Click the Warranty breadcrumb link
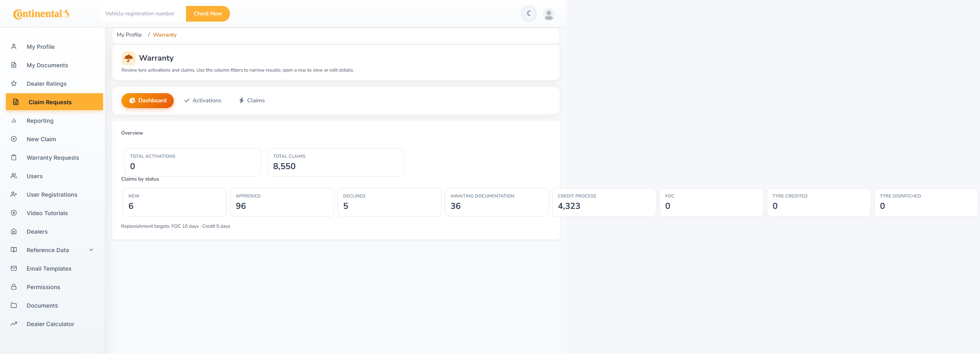This screenshot has width=980, height=354. [165, 35]
